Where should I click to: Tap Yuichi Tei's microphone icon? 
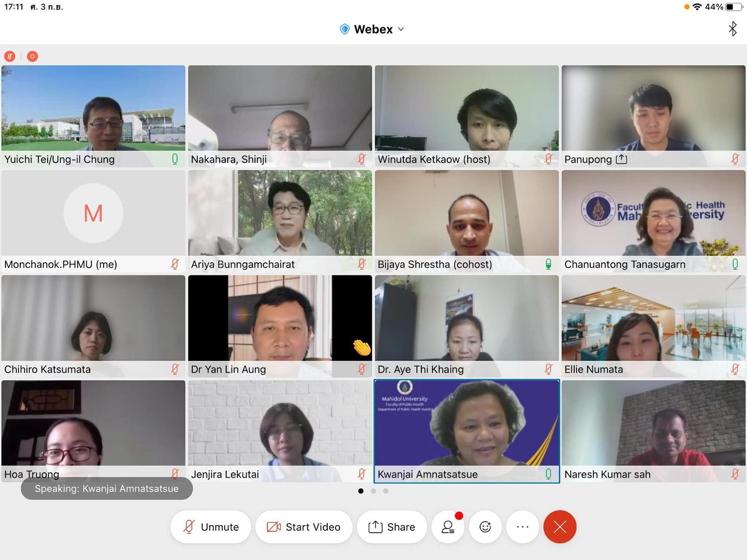pos(175,159)
